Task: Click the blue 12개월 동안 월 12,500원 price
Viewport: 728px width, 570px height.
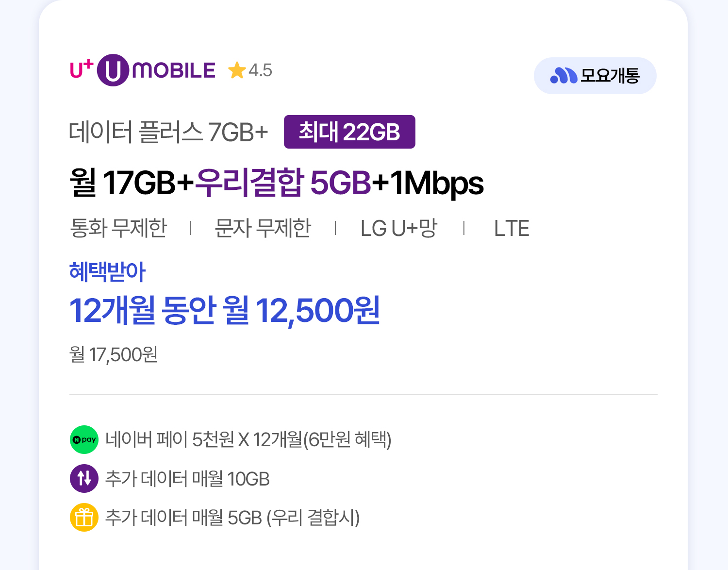Action: (x=225, y=311)
